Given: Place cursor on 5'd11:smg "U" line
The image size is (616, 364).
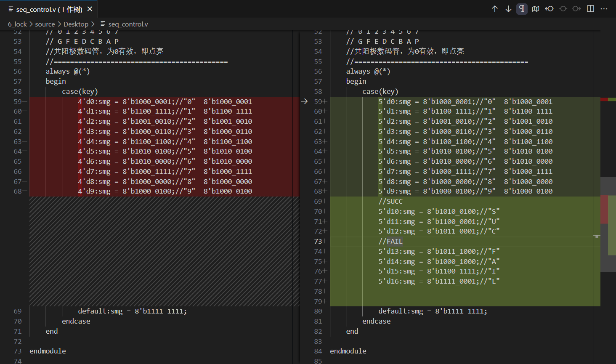Looking at the screenshot, I should pos(439,221).
